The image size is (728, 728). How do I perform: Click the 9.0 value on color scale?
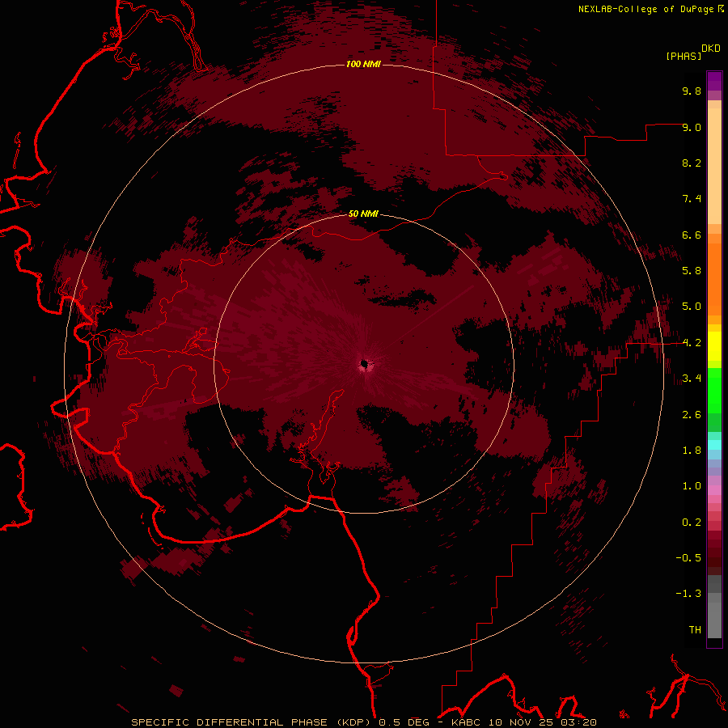[x=692, y=127]
